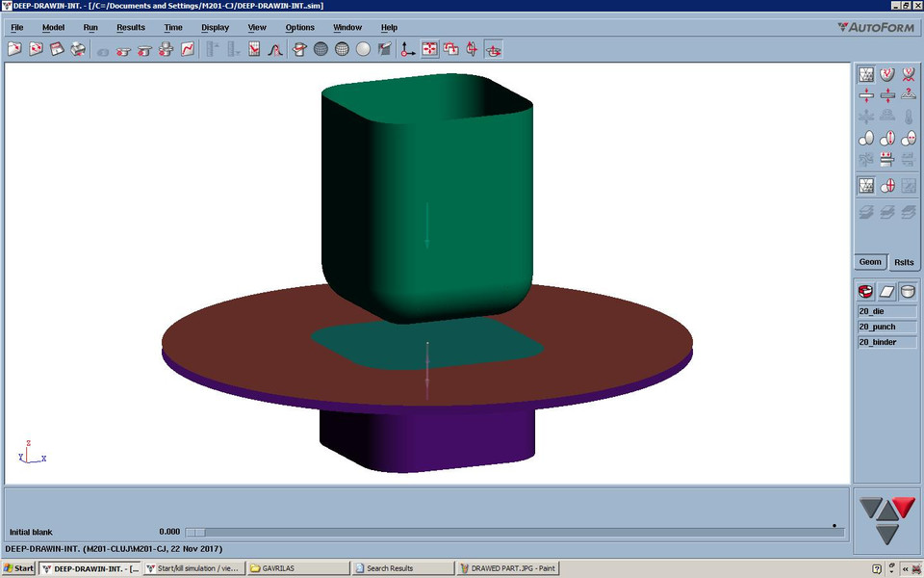Select the binder tool icon in the tools panel
The image size is (924, 578).
909,291
